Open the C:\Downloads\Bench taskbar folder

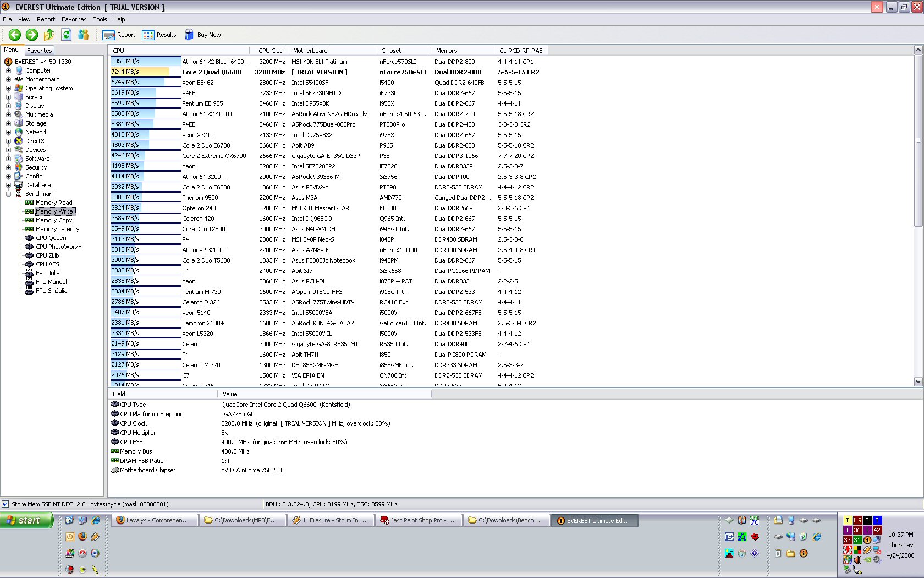coord(507,520)
